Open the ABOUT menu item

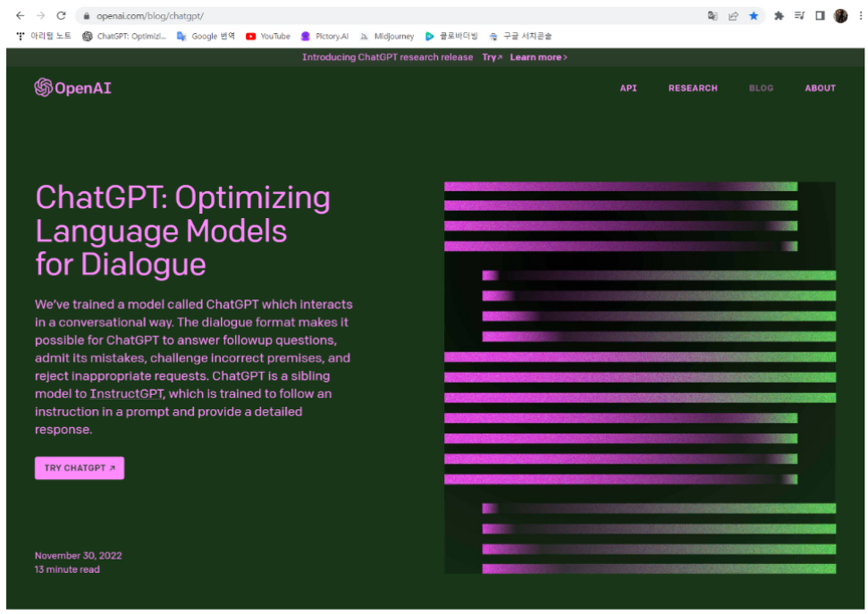click(820, 88)
